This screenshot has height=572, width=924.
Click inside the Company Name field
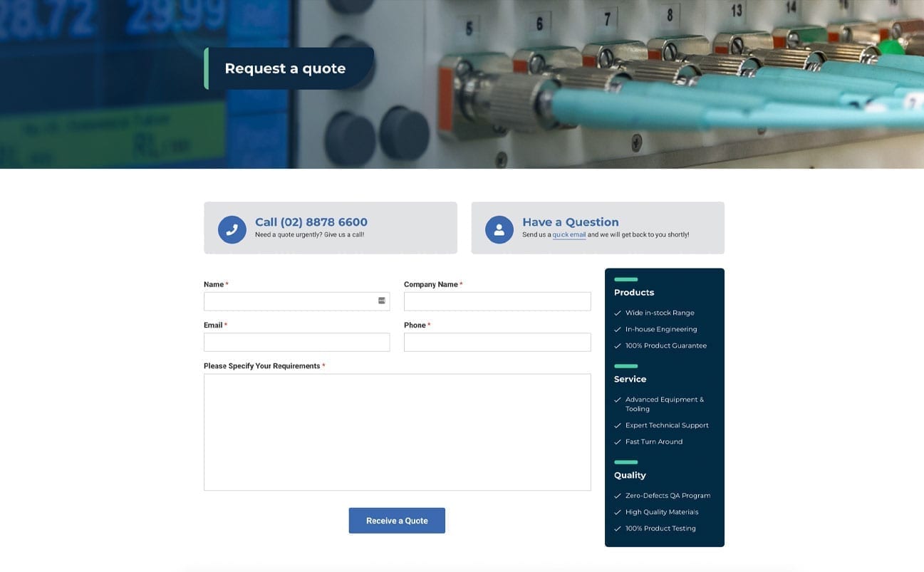coord(497,301)
